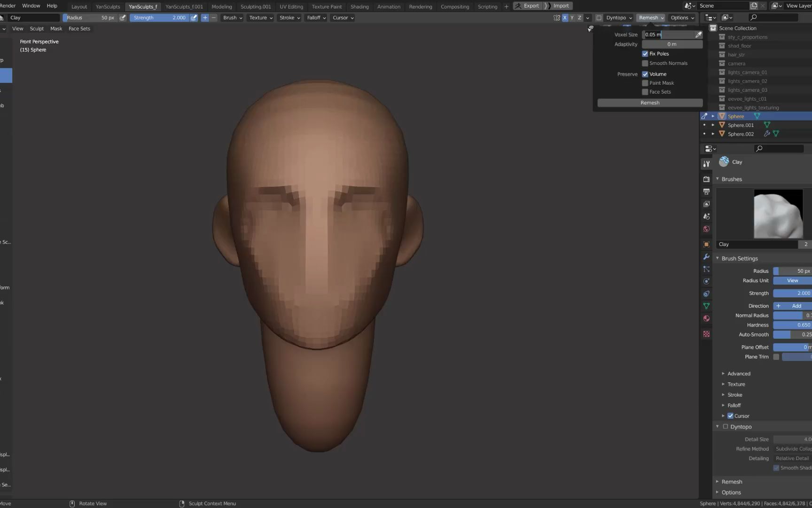Viewport: 812px width, 508px height.
Task: Adjust the Hardness slider in Brush Settings
Action: point(792,325)
